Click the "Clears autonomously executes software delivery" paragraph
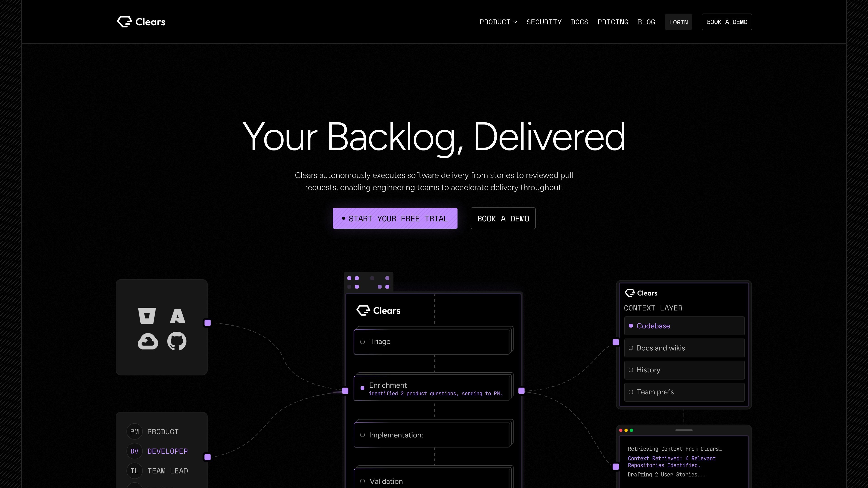Viewport: 868px width, 488px height. pos(434,181)
